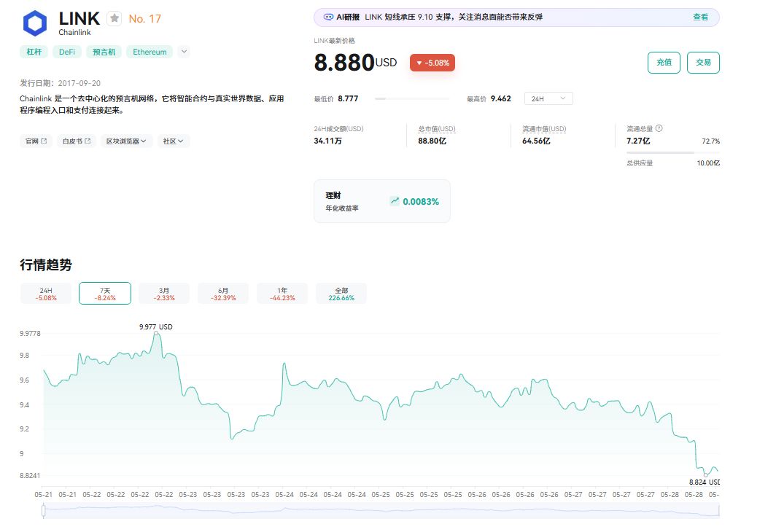The image size is (776, 532).
Task: Open the 理财 annualized yield card
Action: [x=382, y=201]
